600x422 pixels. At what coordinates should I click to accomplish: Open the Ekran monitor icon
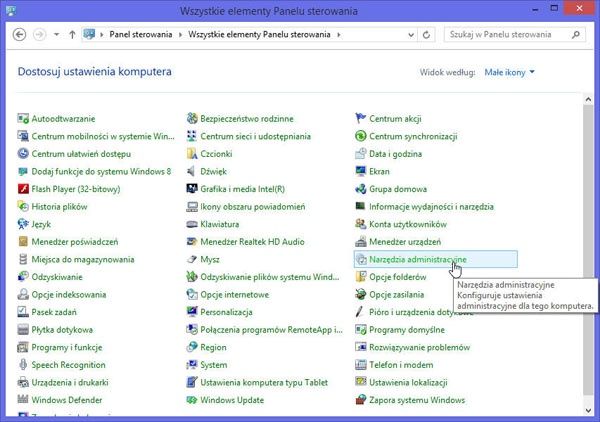pyautogui.click(x=360, y=171)
